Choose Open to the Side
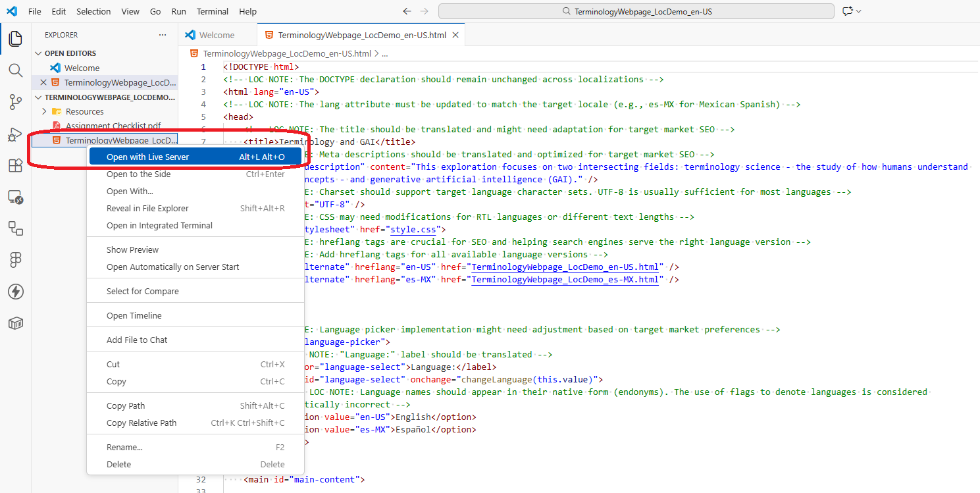This screenshot has width=980, height=493. coord(195,174)
